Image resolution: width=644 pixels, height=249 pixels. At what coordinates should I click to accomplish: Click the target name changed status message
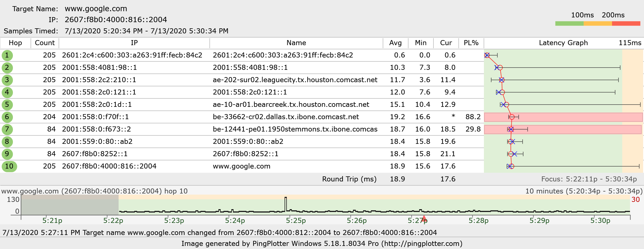[x=220, y=232]
